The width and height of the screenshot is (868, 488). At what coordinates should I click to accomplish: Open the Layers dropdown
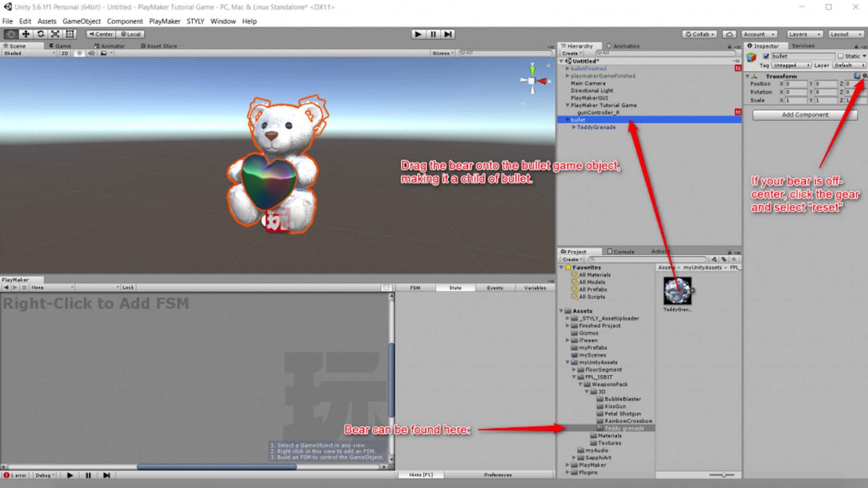coord(805,34)
